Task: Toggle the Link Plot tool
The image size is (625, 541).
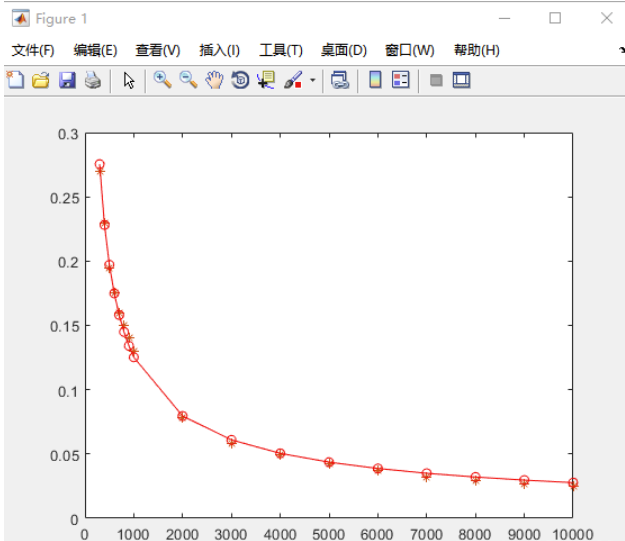Action: click(x=340, y=80)
